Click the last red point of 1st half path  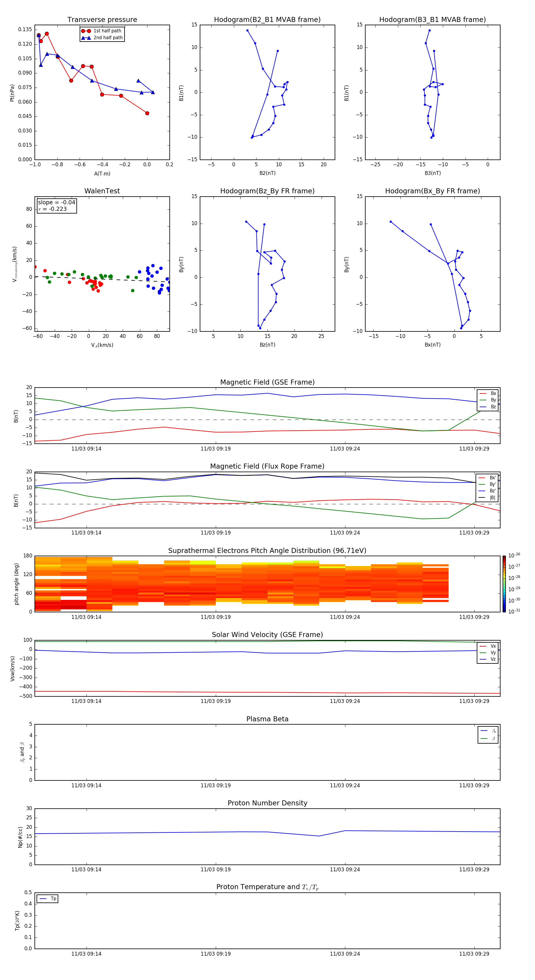147,113
